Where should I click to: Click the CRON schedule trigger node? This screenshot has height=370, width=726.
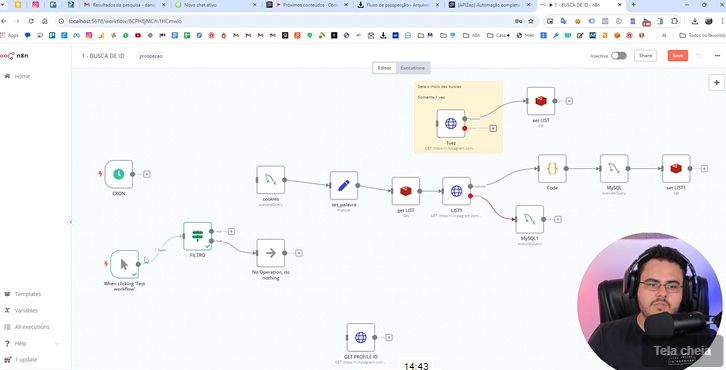click(119, 174)
